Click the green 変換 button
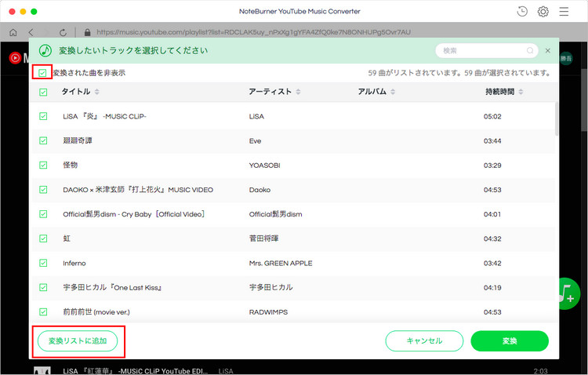The height and width of the screenshot is (375, 588). point(510,340)
